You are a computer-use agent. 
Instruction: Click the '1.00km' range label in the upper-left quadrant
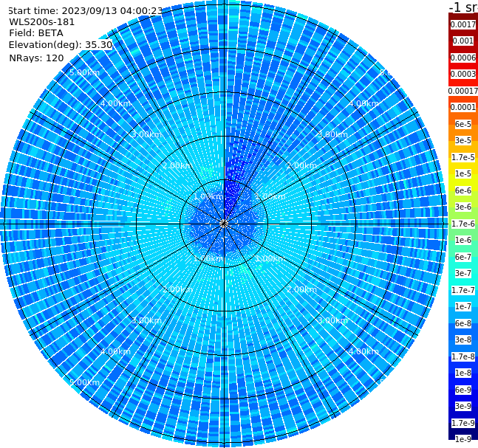(209, 196)
